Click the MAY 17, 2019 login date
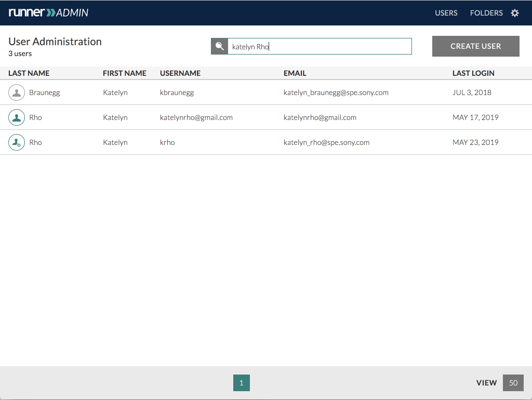The height and width of the screenshot is (400, 532). coord(475,117)
